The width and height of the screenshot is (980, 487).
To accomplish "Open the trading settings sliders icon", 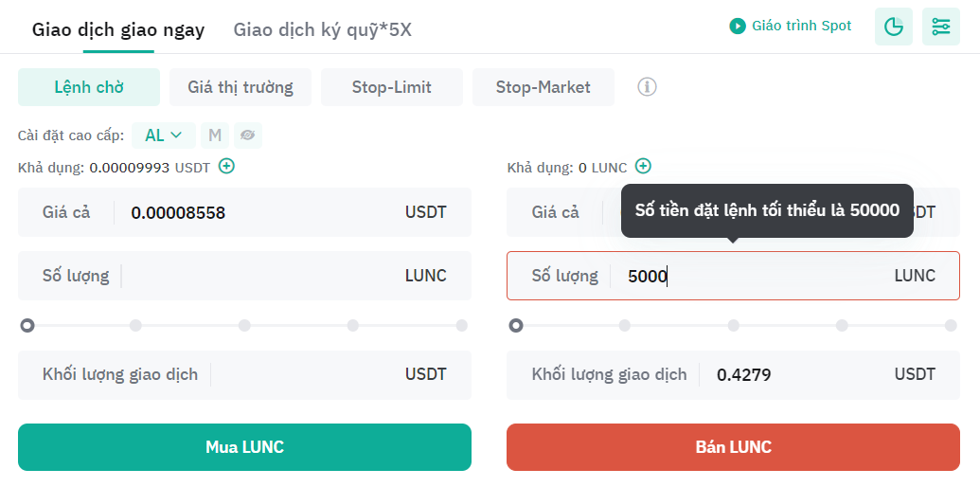I will tap(940, 27).
